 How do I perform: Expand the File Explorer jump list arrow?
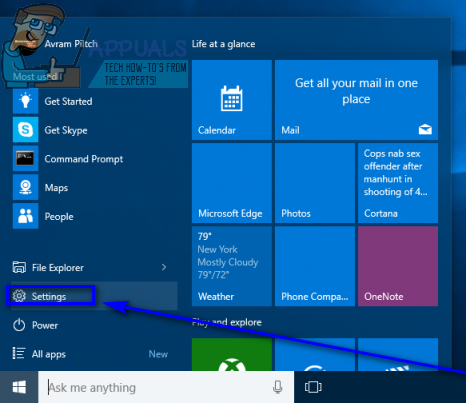164,267
